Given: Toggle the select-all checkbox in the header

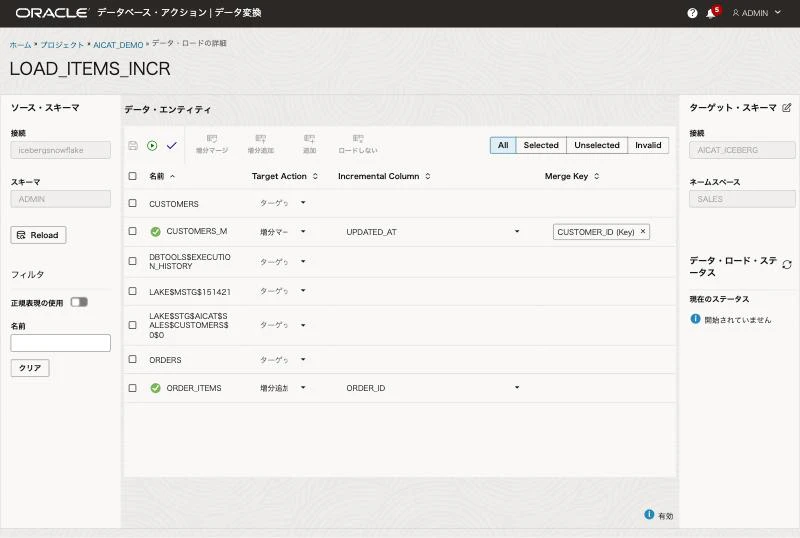Looking at the screenshot, I should [133, 176].
